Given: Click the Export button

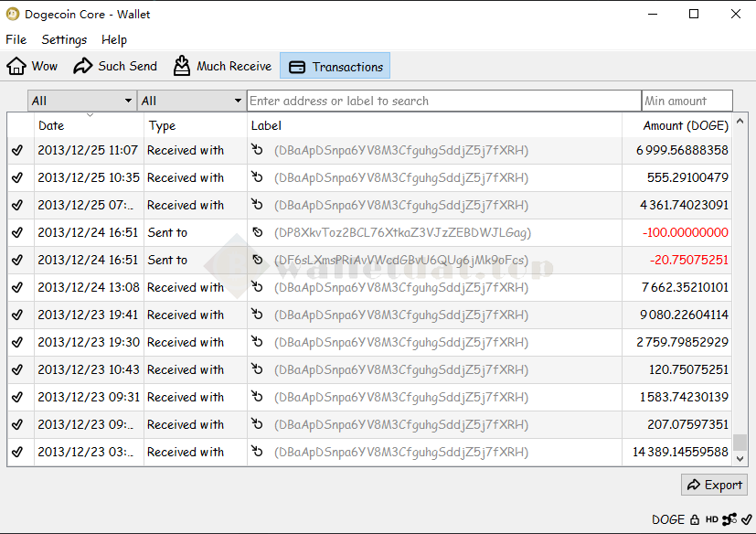Looking at the screenshot, I should [x=713, y=485].
